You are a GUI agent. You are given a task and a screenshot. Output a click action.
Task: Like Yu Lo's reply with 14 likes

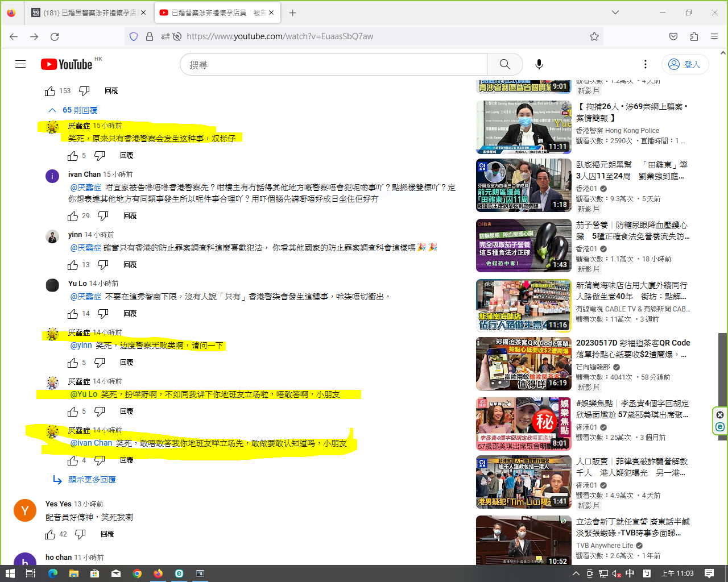(x=73, y=314)
